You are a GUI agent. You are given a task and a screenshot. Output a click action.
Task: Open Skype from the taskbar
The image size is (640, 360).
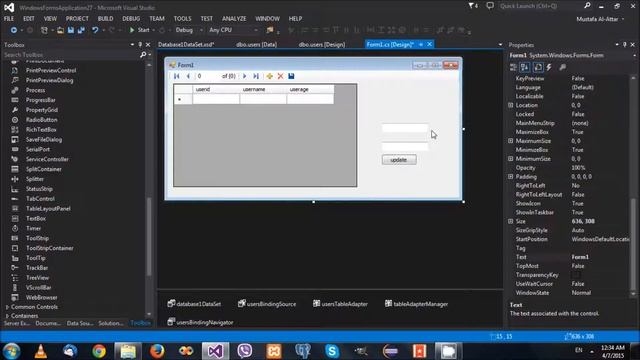(x=332, y=351)
